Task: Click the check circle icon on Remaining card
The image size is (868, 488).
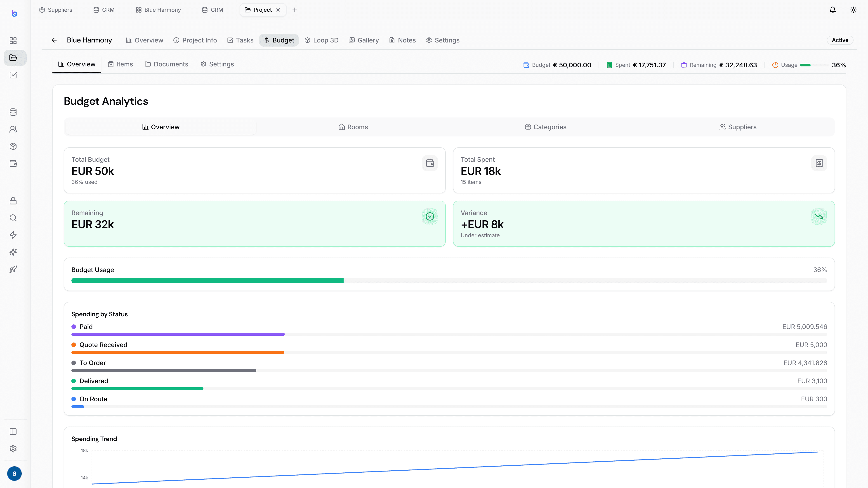Action: pyautogui.click(x=430, y=217)
